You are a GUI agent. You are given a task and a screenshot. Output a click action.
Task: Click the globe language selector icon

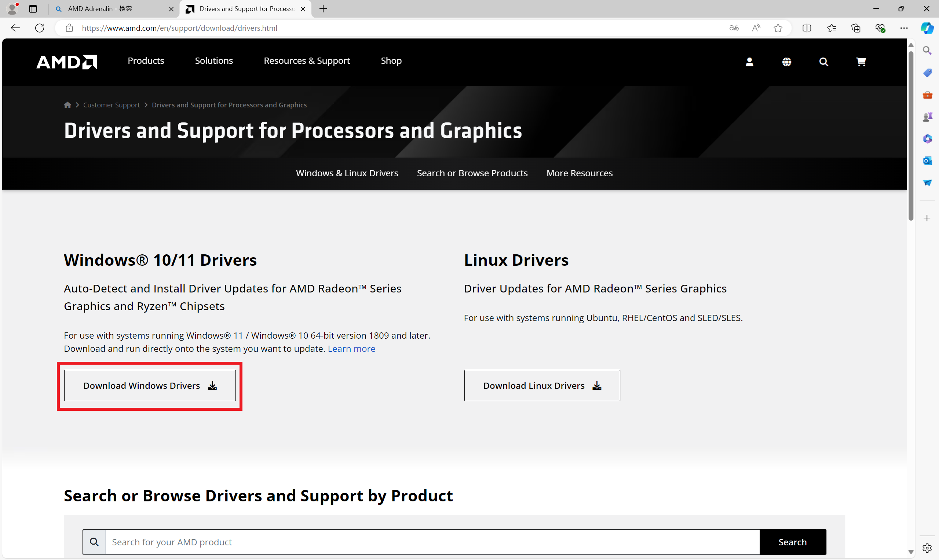pos(786,62)
